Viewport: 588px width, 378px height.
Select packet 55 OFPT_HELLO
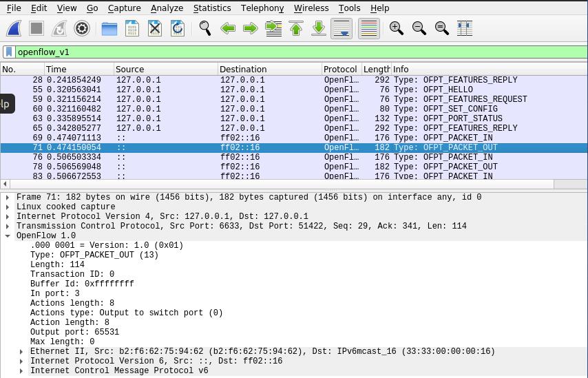tap(294, 90)
